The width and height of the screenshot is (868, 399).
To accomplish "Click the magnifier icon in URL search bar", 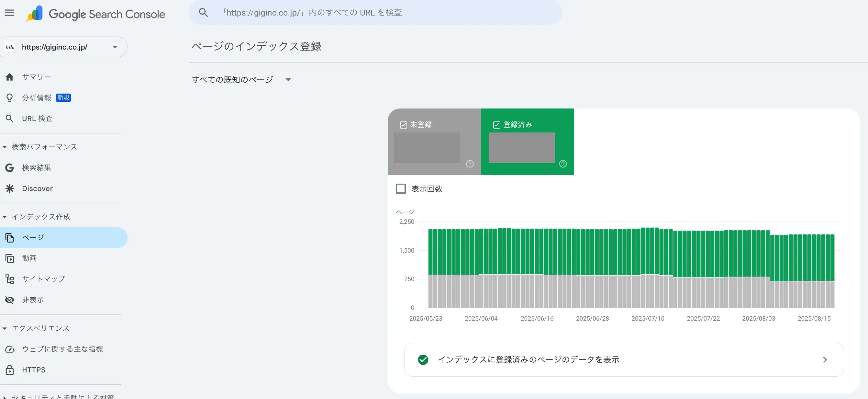I will (x=203, y=13).
